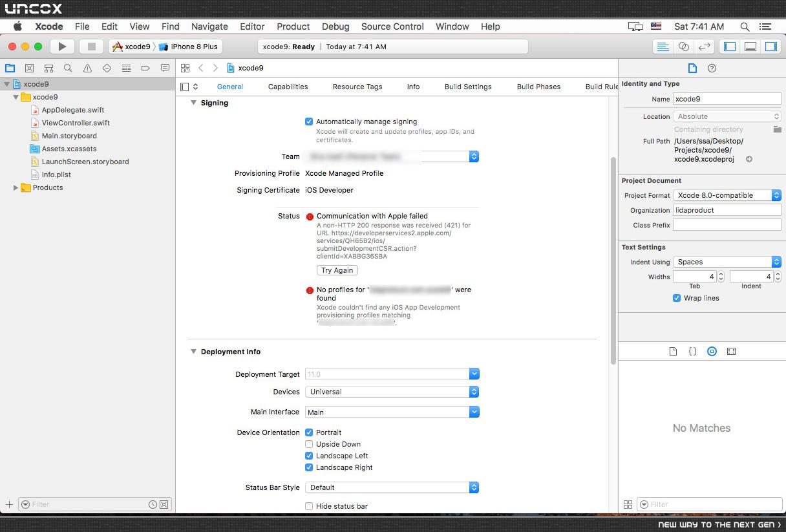Choose the iPhone 8 Plus destination
Screen dimensions: 786x532
click(x=189, y=47)
